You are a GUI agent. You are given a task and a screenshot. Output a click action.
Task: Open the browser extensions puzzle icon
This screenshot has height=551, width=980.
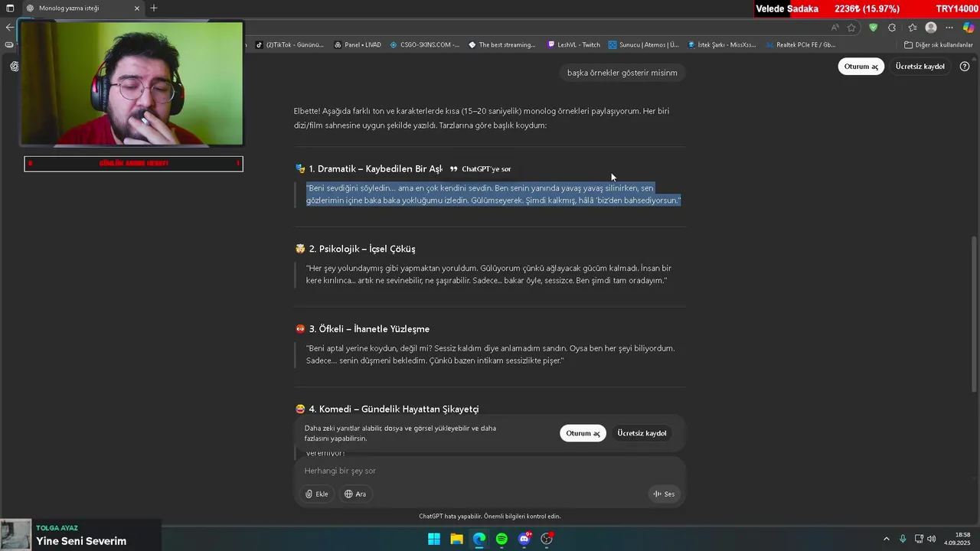[x=892, y=28]
